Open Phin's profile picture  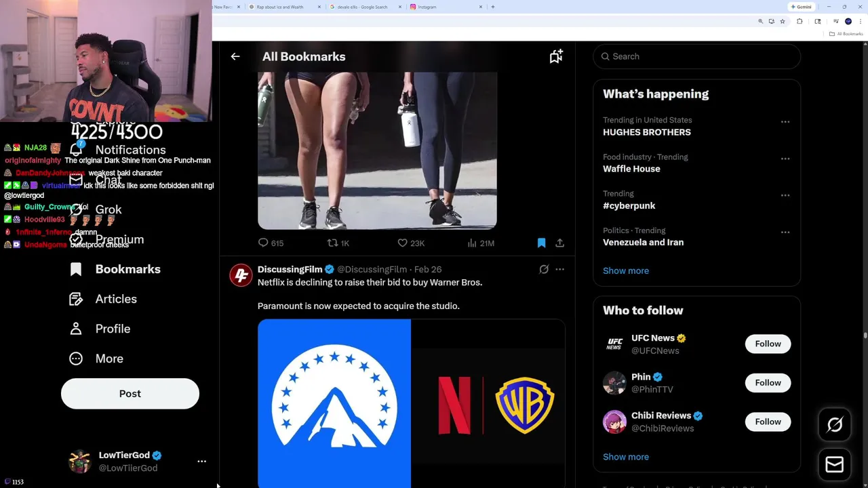point(614,383)
